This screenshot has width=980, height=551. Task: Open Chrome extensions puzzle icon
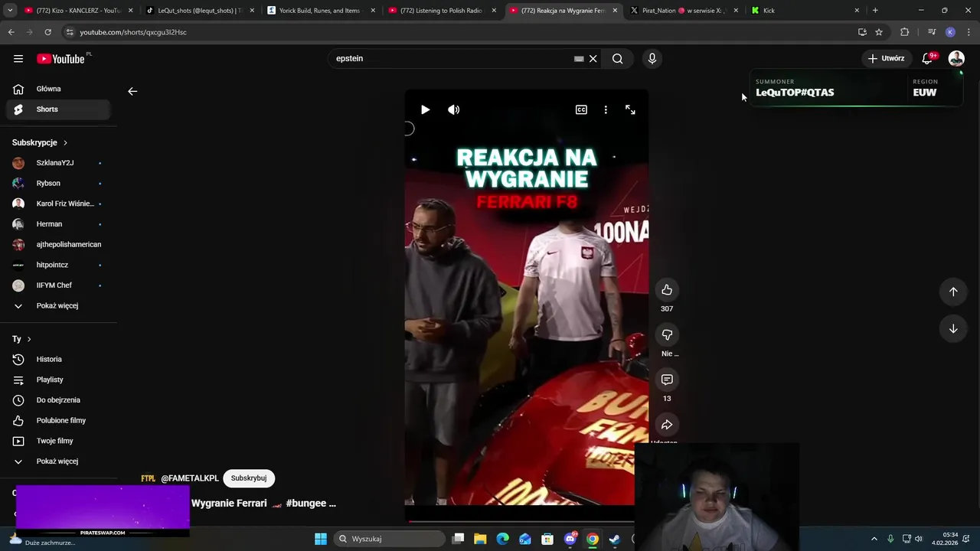[905, 32]
